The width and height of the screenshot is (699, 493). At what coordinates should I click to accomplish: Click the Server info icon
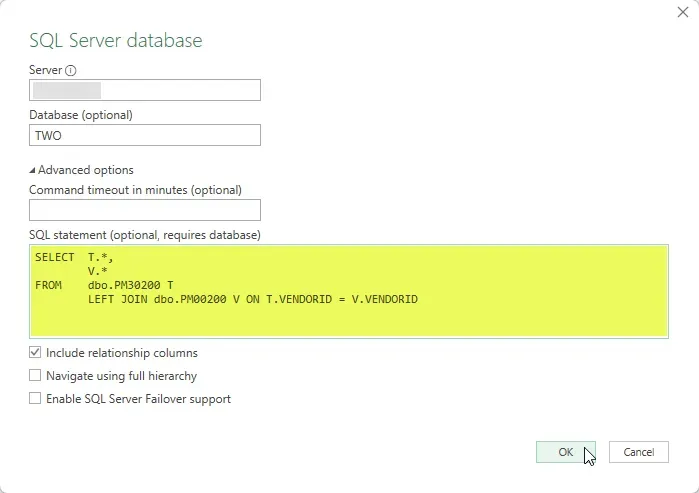71,71
